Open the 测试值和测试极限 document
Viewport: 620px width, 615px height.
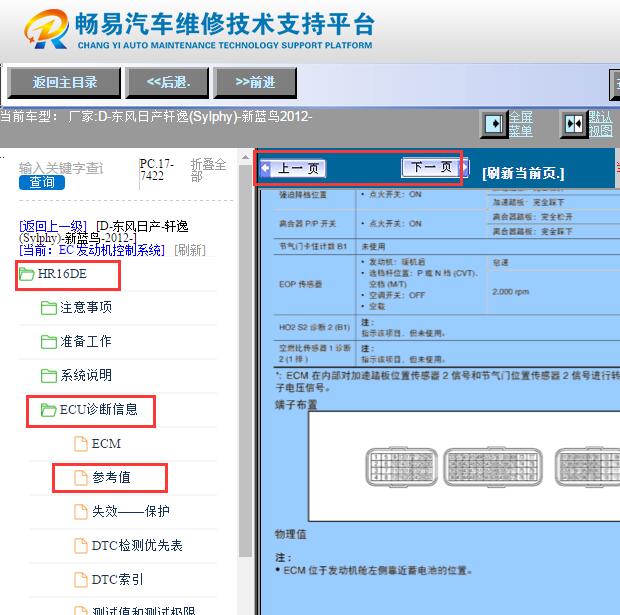pyautogui.click(x=144, y=610)
